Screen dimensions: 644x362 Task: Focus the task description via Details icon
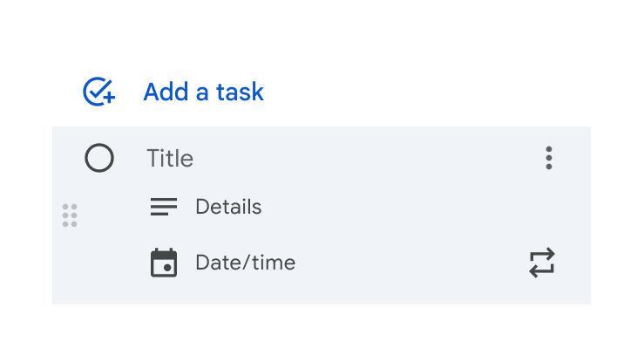click(x=164, y=207)
